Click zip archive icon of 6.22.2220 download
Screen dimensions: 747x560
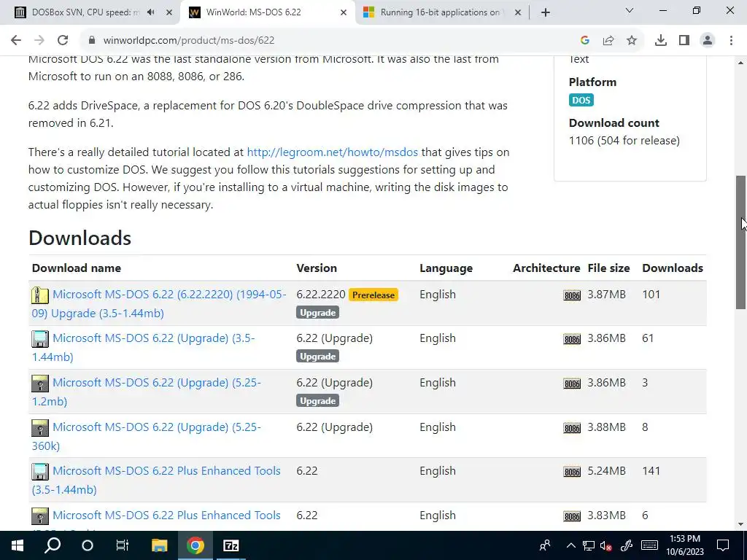click(40, 295)
